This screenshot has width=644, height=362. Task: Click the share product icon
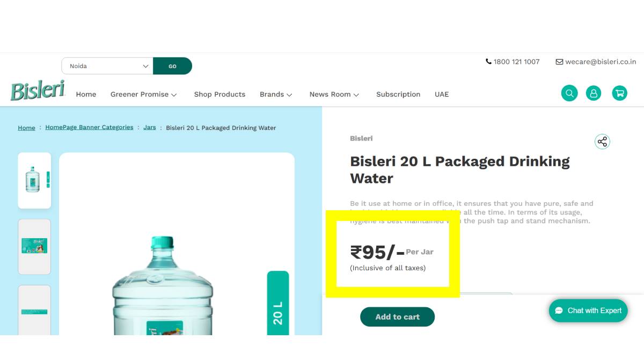[602, 142]
